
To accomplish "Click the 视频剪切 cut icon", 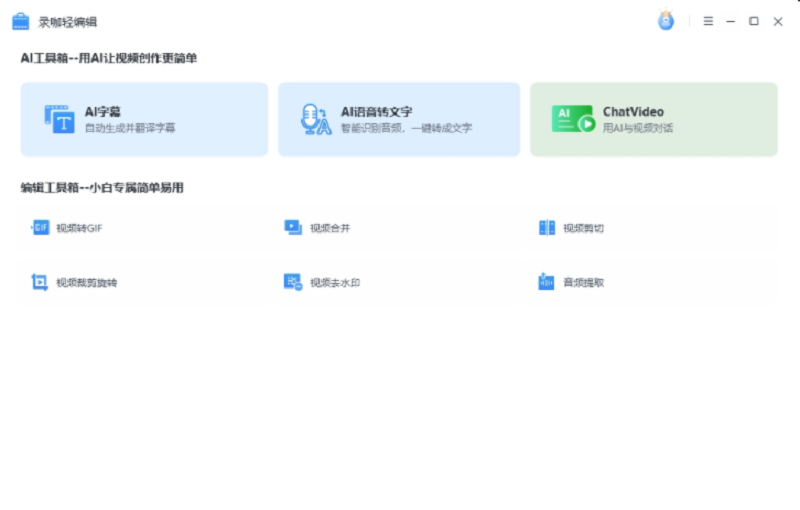I will pos(546,228).
